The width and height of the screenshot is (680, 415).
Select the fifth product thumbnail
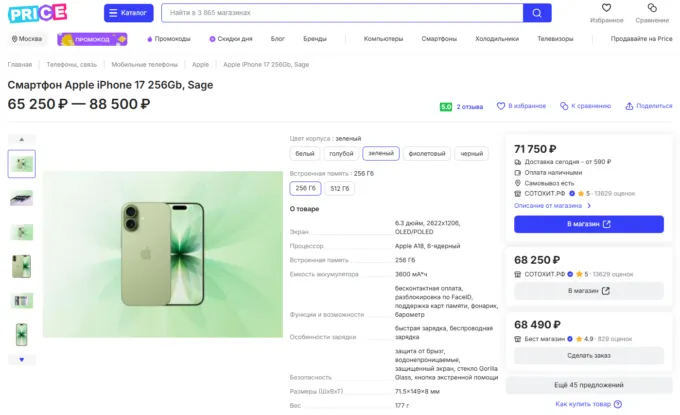(x=22, y=301)
